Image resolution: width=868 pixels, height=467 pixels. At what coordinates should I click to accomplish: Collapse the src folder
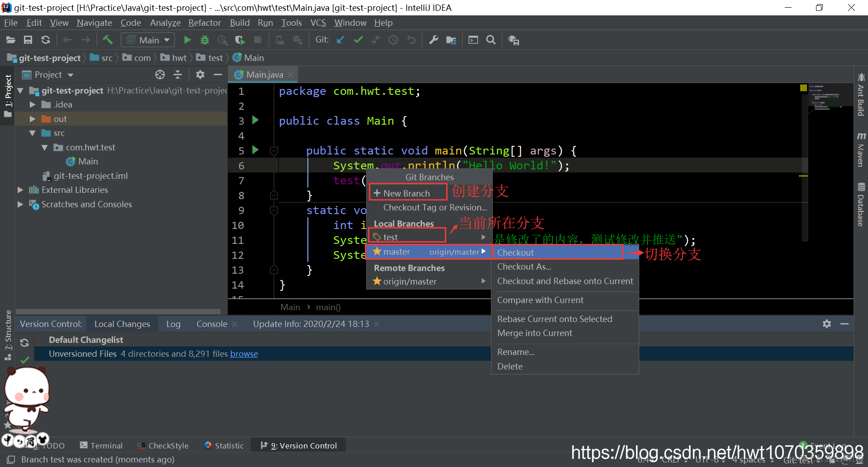point(33,133)
